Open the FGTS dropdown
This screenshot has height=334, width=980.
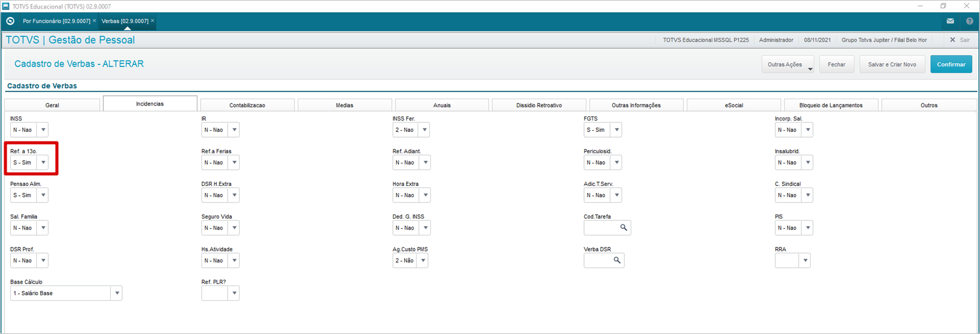tap(603, 130)
